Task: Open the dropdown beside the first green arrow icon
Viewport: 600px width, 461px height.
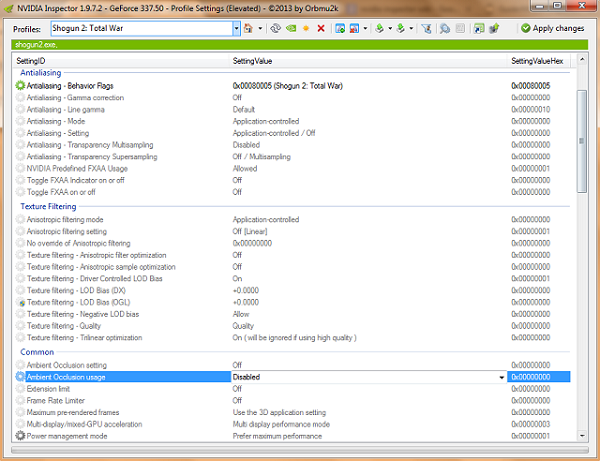Action: [390, 28]
